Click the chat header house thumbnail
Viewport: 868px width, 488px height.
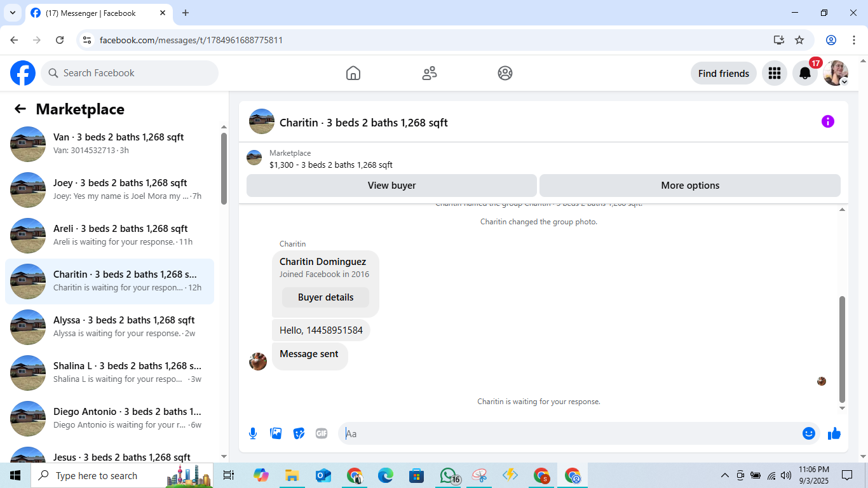[262, 121]
